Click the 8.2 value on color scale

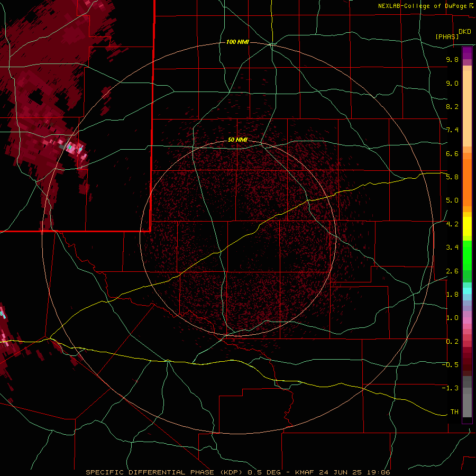452,106
